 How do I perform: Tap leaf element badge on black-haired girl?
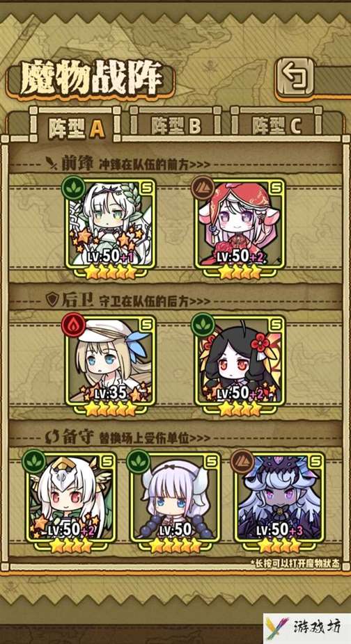(203, 325)
